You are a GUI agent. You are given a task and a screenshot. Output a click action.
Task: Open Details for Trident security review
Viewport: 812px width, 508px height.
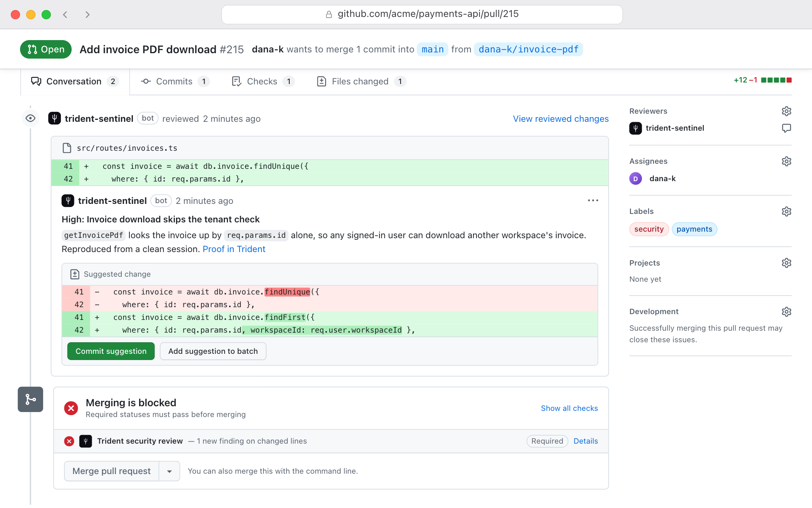[586, 441]
